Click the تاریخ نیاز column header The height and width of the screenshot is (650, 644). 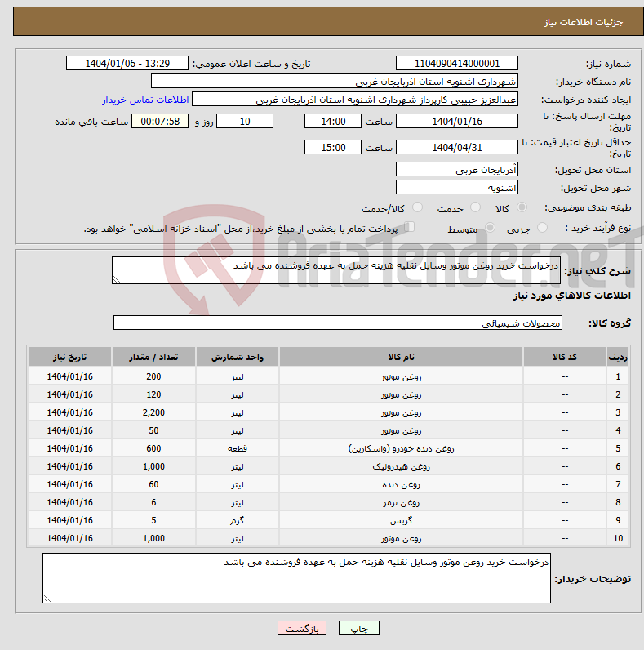point(69,357)
